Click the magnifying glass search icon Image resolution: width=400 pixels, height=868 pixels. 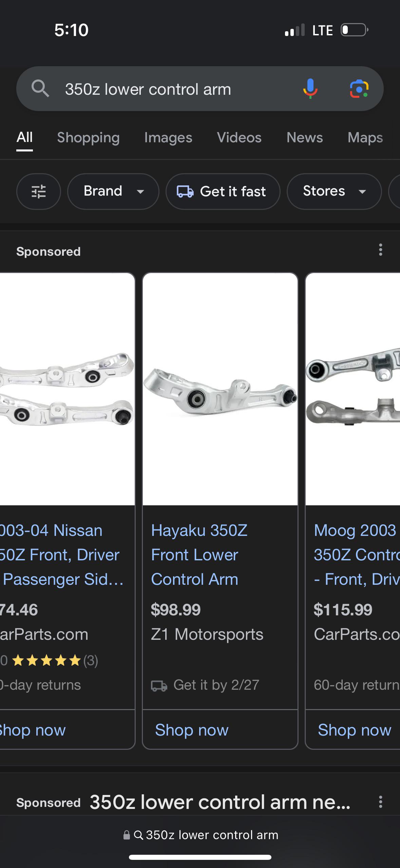pos(40,89)
